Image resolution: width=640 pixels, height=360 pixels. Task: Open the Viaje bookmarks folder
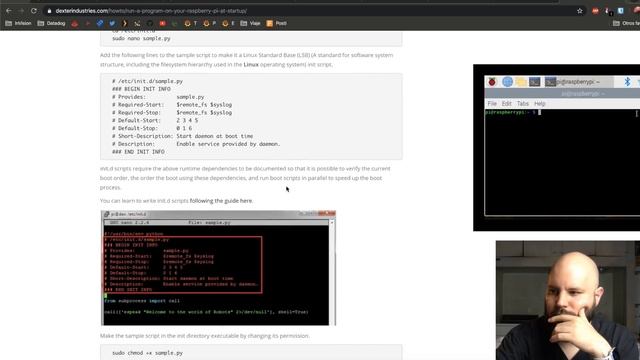pos(250,23)
